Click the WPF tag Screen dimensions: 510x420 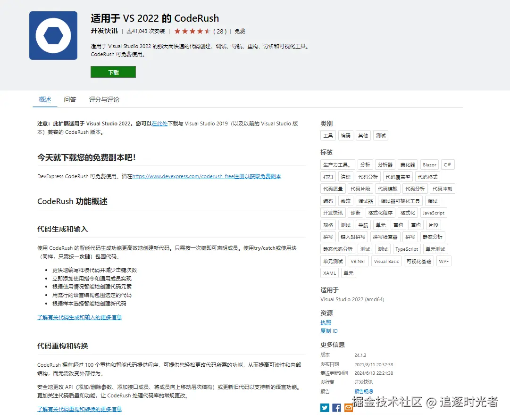[x=443, y=261]
